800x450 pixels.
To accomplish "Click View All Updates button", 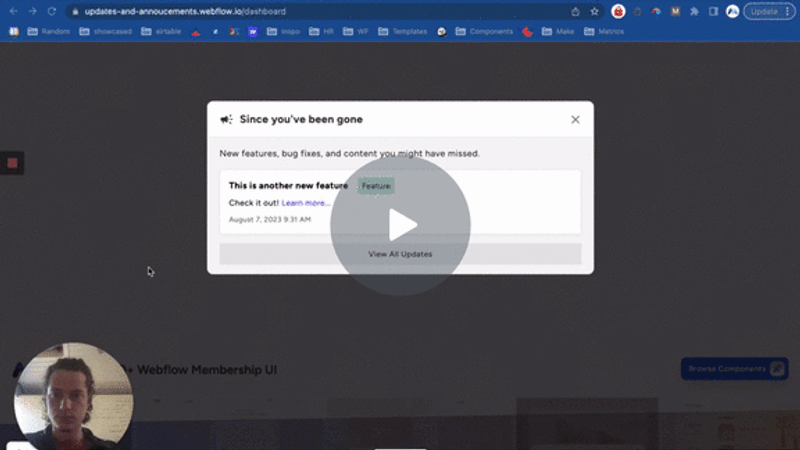I will pos(400,254).
